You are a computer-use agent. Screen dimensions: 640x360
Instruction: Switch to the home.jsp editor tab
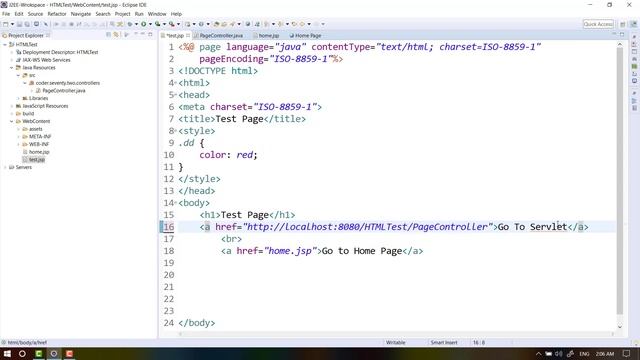268,36
